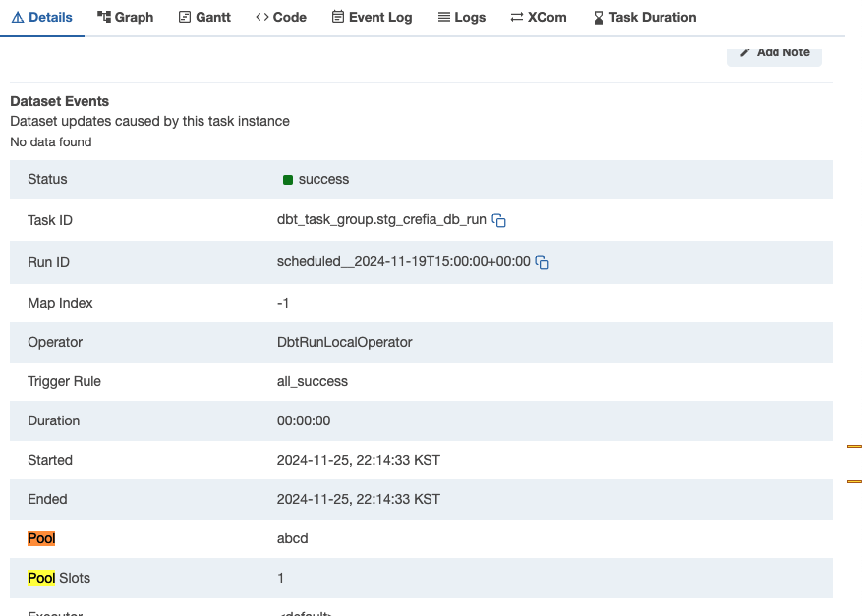Click the upper yellow scrollbar match marker

click(x=854, y=446)
